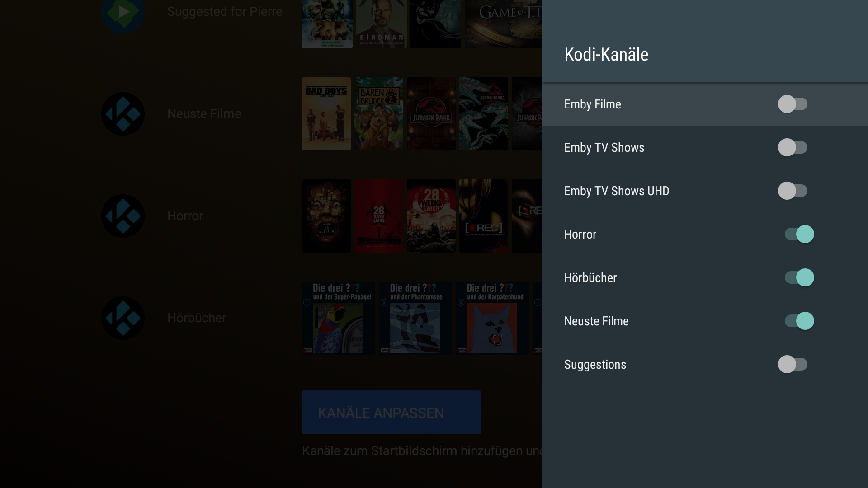Click the Kodi icon beside Neuste Filme

(x=123, y=114)
